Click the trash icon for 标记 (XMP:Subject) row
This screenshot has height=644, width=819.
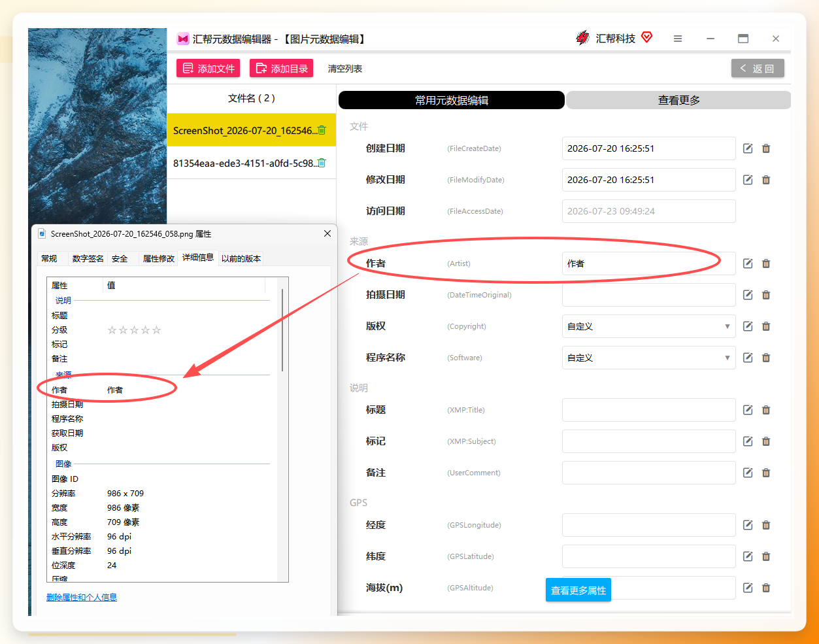[766, 441]
